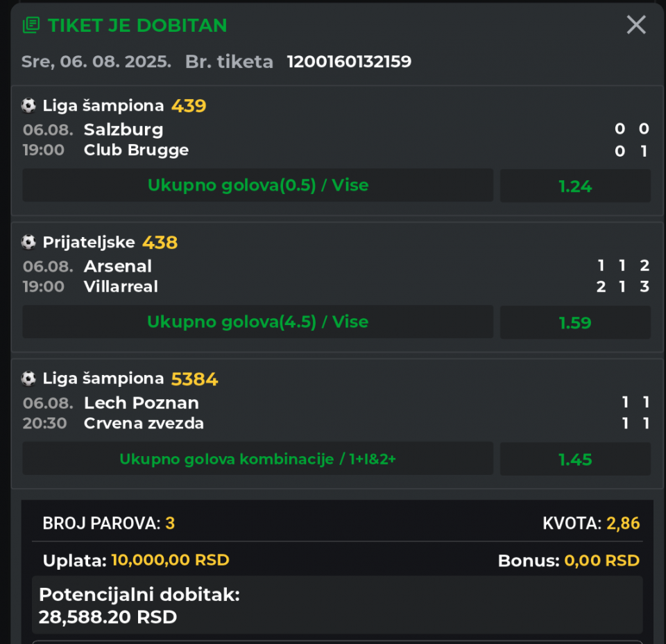Select the Ukupno golova(0.5) / Vise bet
Screen dimensions: 666x644
tap(258, 185)
